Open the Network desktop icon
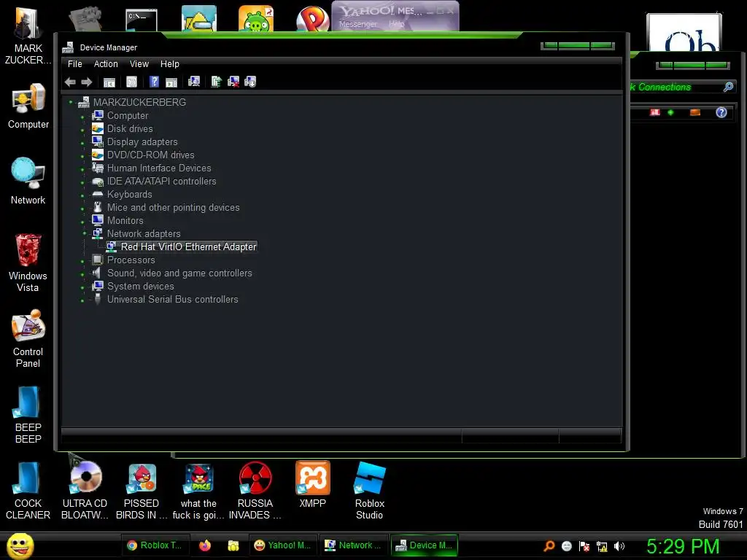 [x=28, y=181]
